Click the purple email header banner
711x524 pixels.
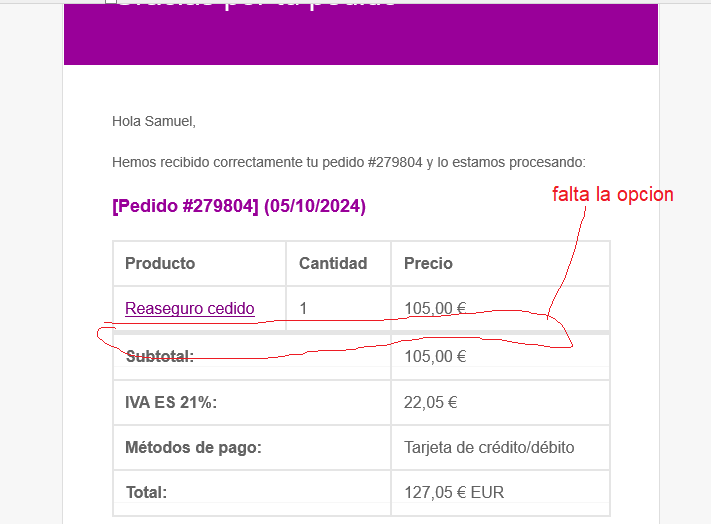click(x=360, y=34)
